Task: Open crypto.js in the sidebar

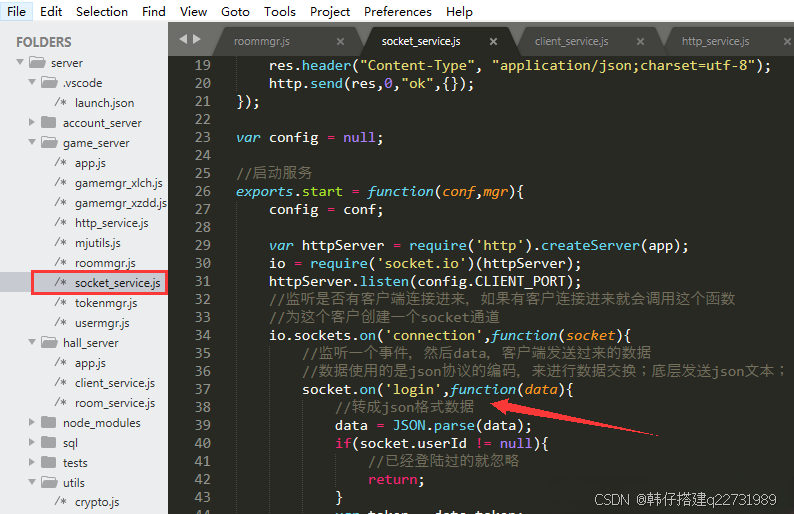Action: 97,502
